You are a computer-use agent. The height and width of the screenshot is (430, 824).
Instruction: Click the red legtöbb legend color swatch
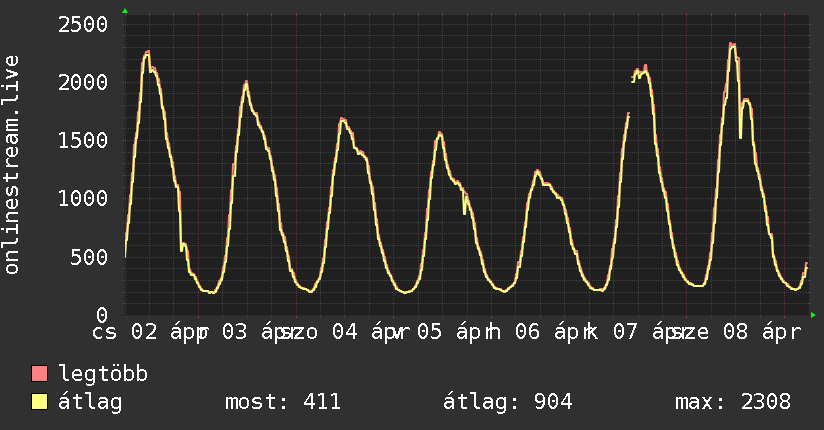[x=40, y=375]
